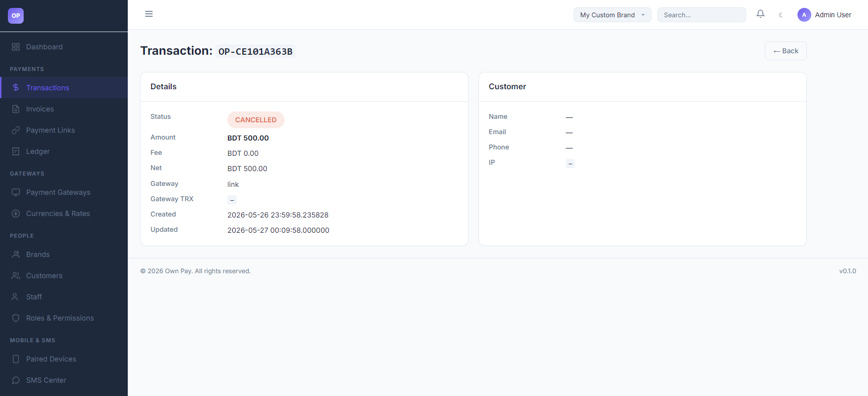Click the Currencies & Rates coin icon
The image size is (868, 396).
pos(16,214)
